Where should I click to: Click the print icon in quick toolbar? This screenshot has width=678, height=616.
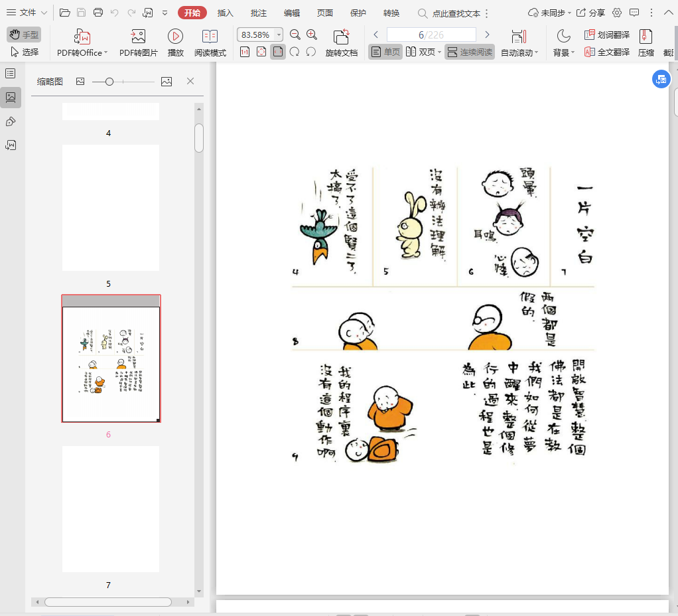tap(98, 13)
